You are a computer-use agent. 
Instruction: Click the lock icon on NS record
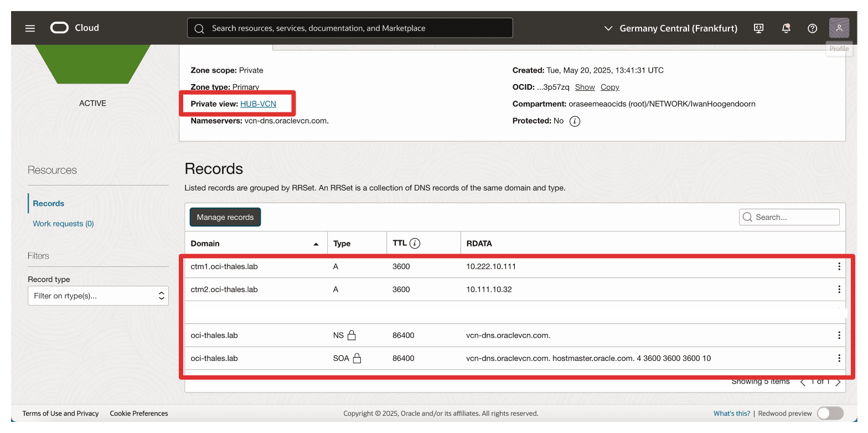click(x=352, y=335)
